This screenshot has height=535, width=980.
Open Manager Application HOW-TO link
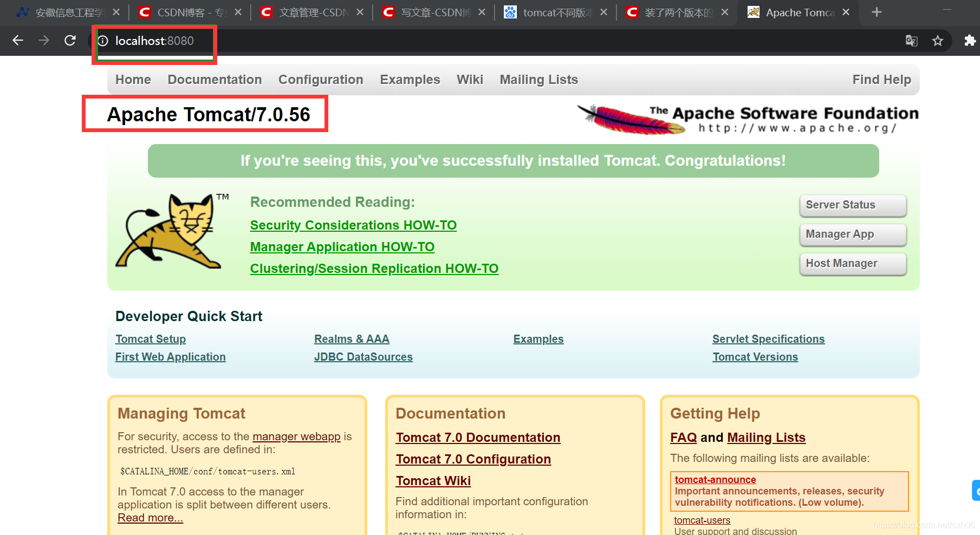tap(342, 247)
